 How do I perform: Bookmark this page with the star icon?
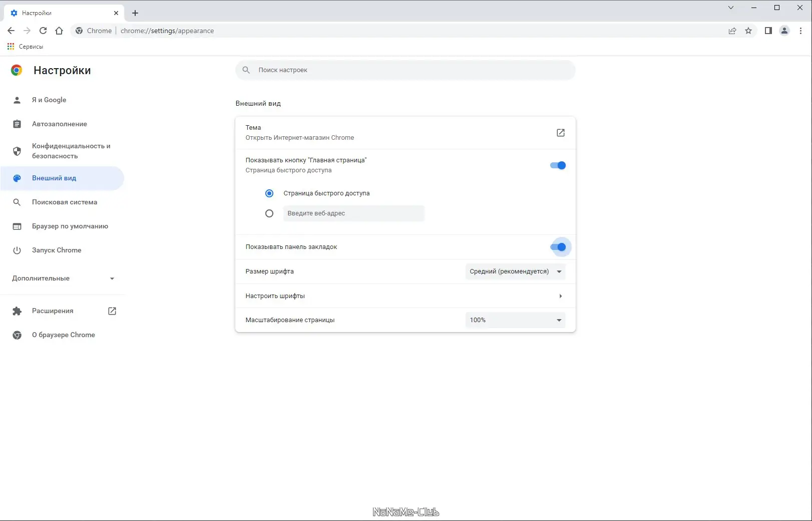tap(748, 31)
